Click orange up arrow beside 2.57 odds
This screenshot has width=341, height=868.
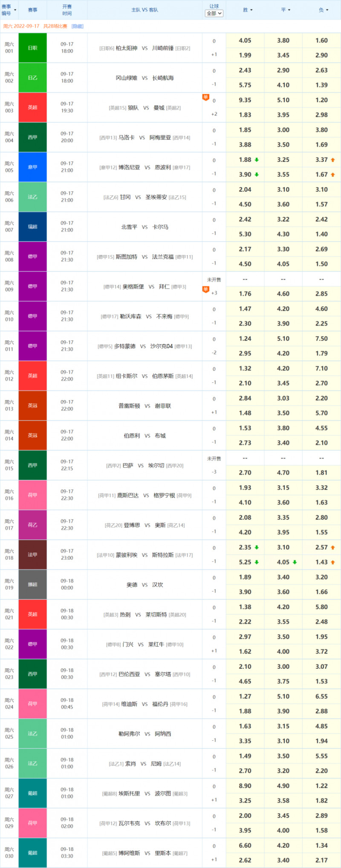333,547
